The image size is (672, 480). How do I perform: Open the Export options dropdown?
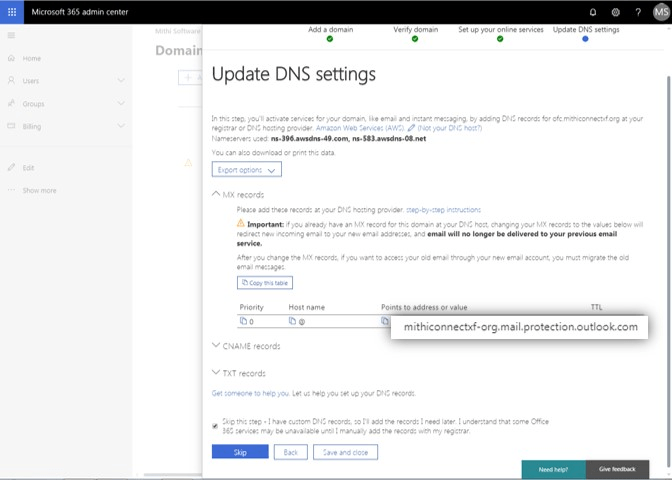(246, 169)
